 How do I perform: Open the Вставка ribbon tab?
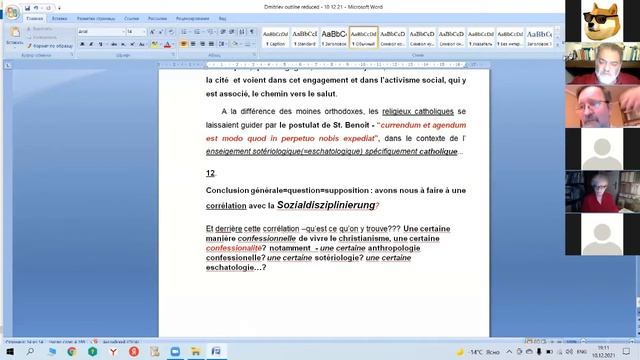click(60, 18)
